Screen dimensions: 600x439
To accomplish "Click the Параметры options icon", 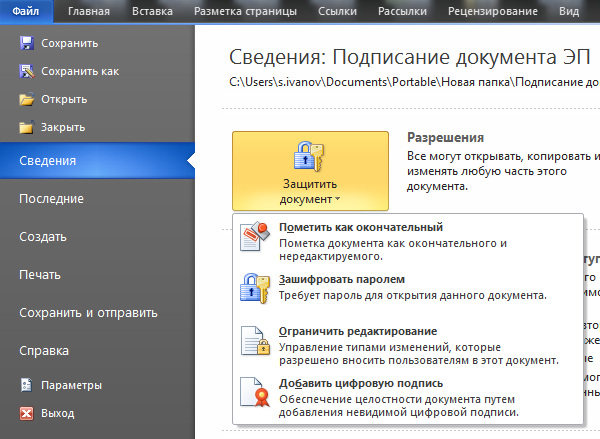I will 26,385.
